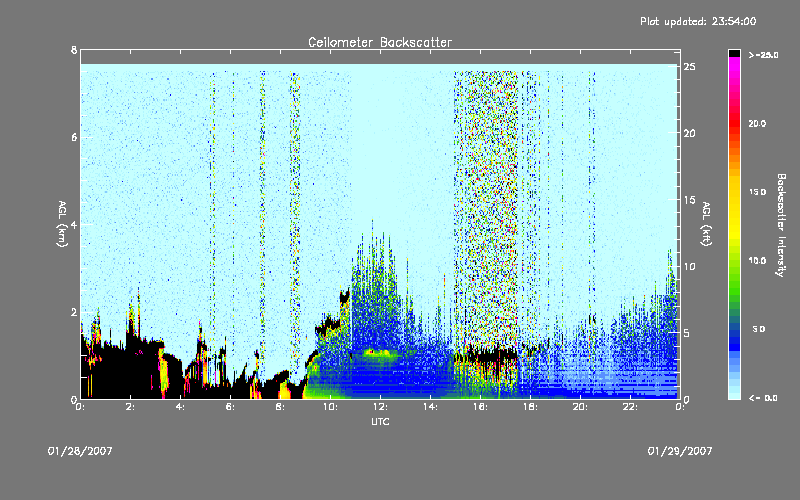Image resolution: width=800 pixels, height=500 pixels.
Task: Click the "Ceilometer Backscatter" plot title
Action: pyautogui.click(x=380, y=42)
